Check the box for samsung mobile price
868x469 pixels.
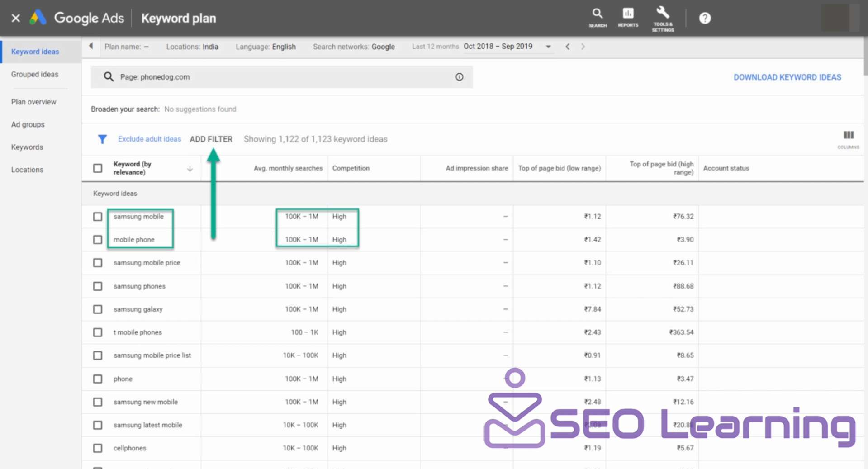(98, 263)
